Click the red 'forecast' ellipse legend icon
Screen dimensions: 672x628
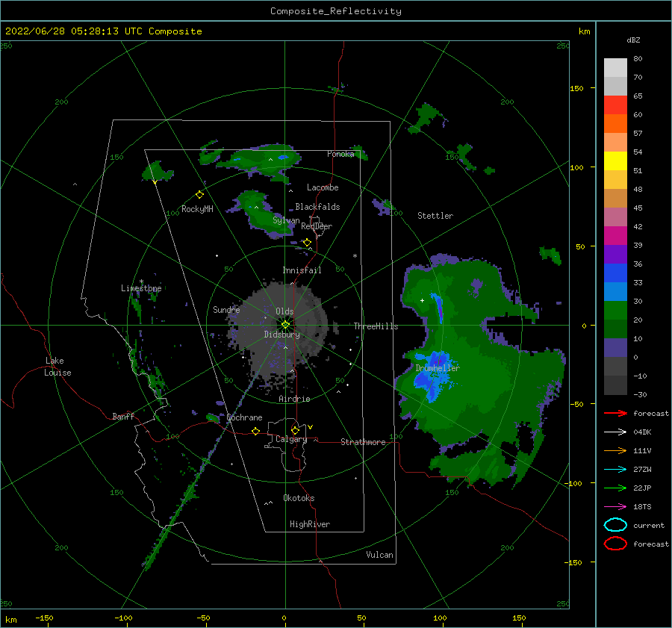[x=615, y=544]
